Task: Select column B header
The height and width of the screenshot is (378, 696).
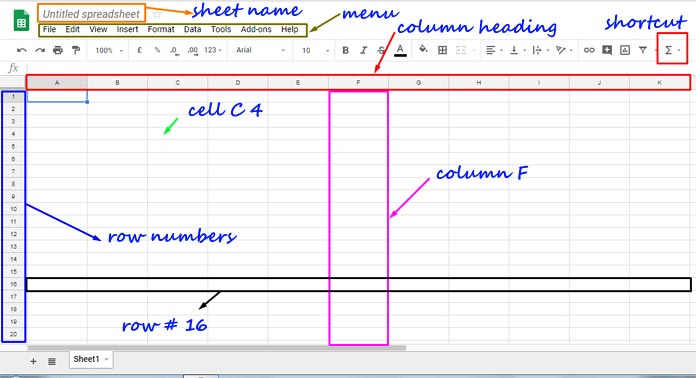Action: coord(117,83)
